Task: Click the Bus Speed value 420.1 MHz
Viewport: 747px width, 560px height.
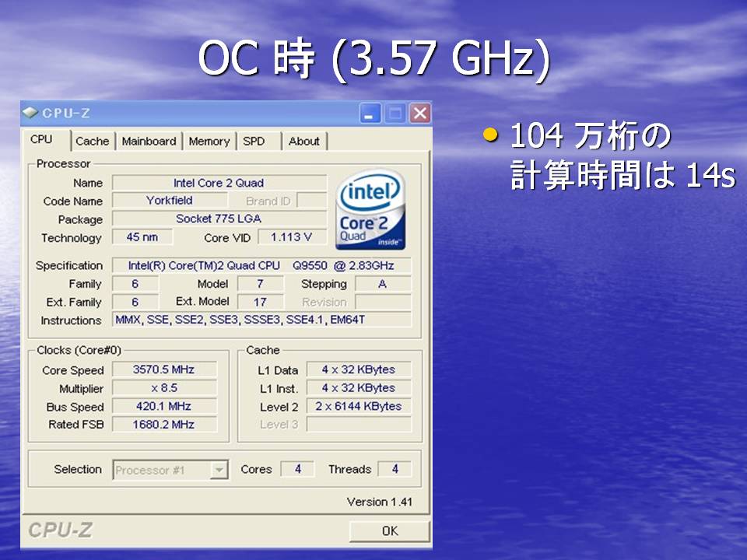Action: (164, 406)
